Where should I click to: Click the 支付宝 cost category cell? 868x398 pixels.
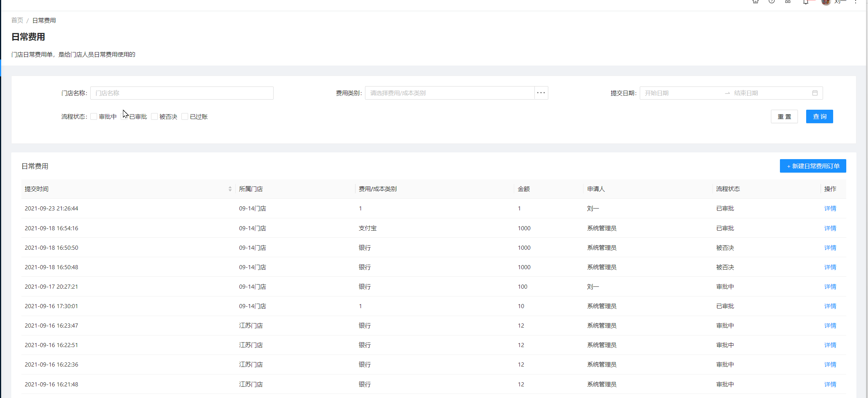367,228
